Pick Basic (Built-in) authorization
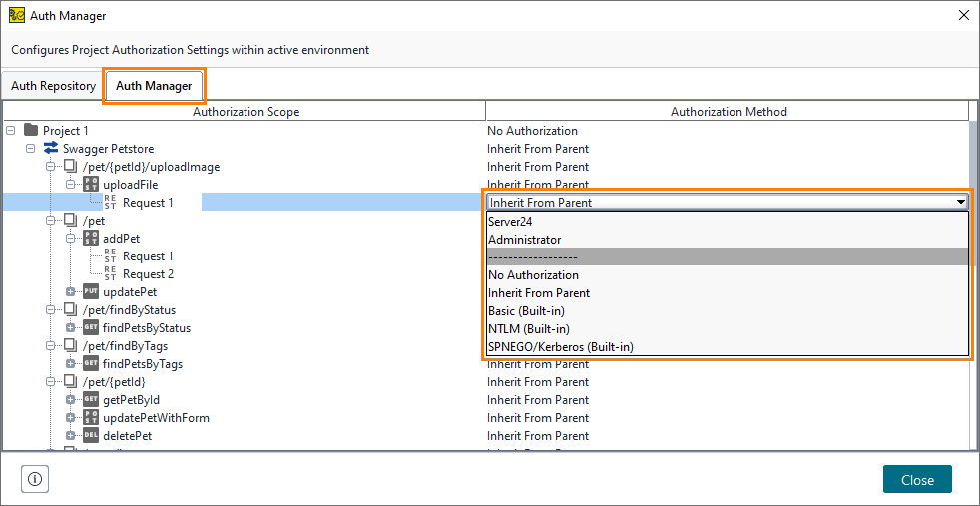This screenshot has height=506, width=980. coord(728,311)
